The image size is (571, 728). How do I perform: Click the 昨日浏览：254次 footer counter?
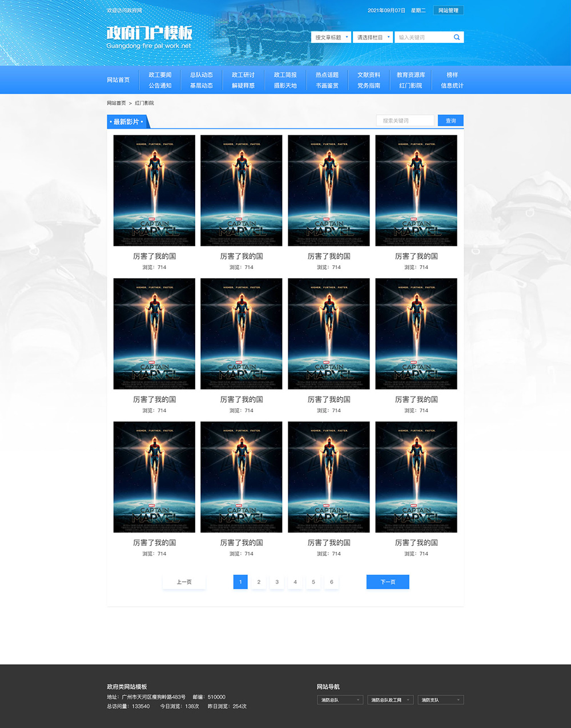227,707
